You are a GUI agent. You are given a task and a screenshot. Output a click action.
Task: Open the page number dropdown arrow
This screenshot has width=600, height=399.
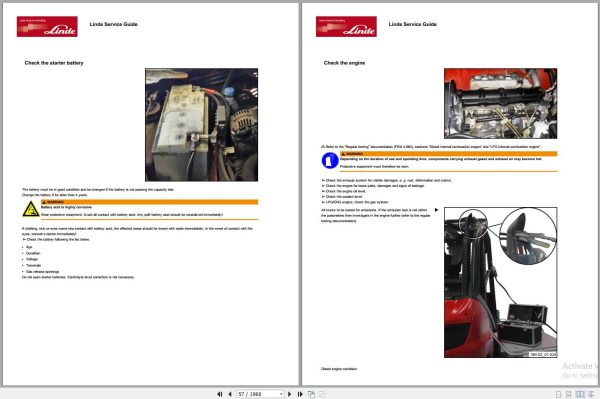[x=281, y=394]
